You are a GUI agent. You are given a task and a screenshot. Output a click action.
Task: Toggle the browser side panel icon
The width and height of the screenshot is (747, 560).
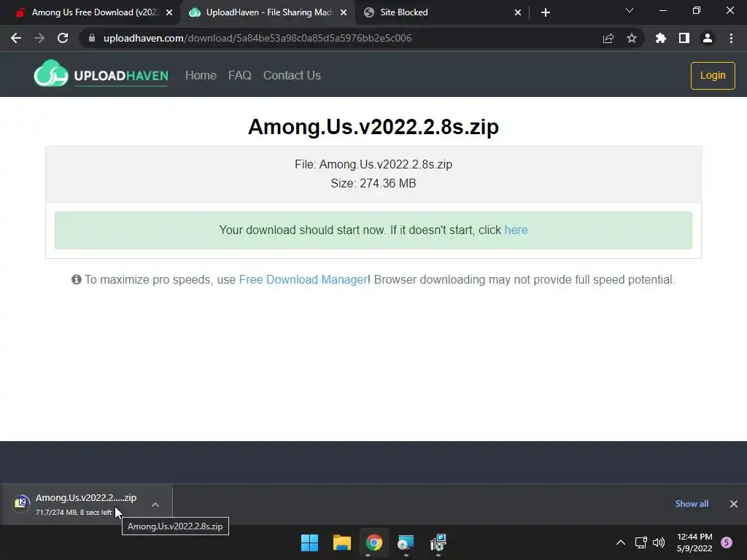coord(684,38)
